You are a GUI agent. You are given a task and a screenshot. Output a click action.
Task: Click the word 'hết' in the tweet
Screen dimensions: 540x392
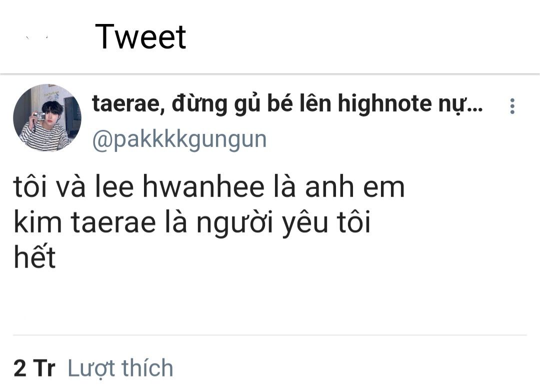(34, 256)
